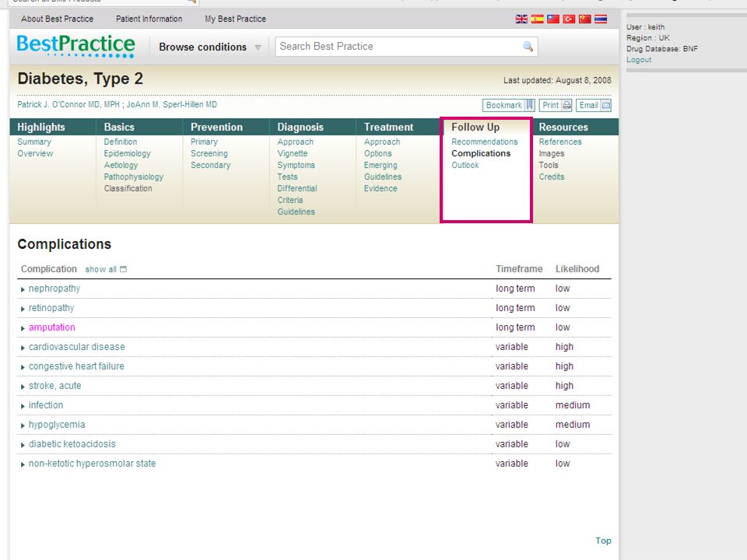Viewport: 747px width, 560px height.
Task: Print the page using Print button
Action: point(556,105)
